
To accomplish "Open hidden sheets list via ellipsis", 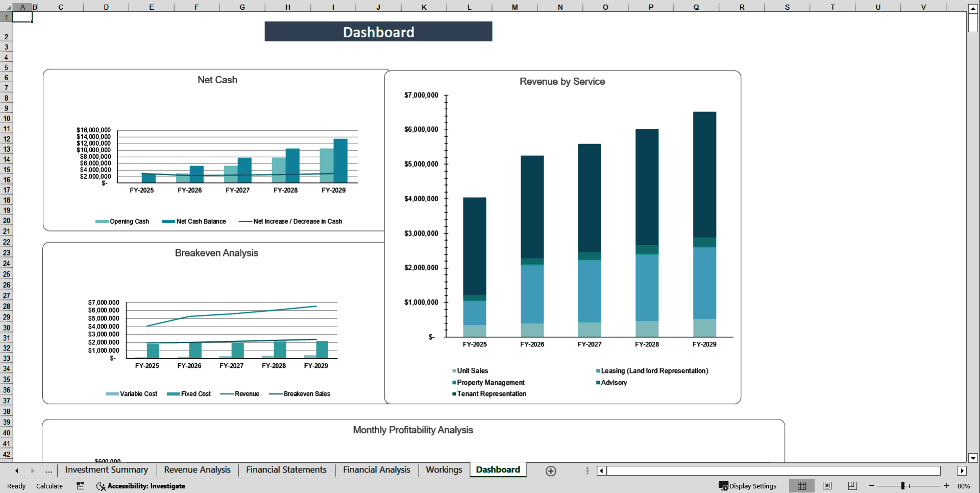I will (48, 471).
